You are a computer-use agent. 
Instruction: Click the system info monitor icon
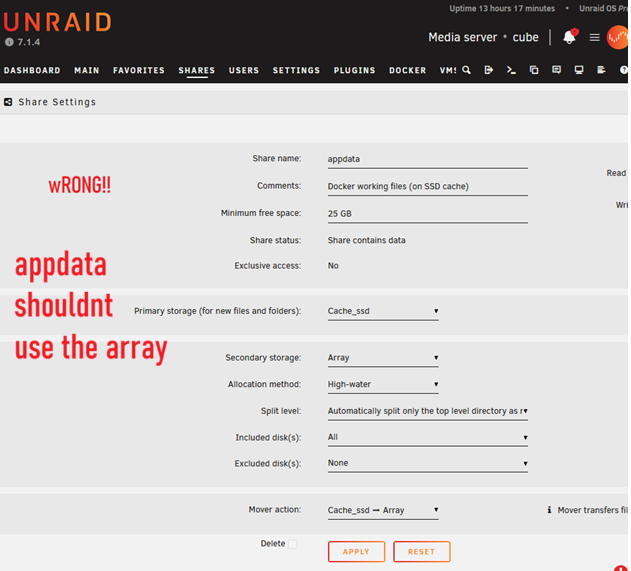(579, 70)
